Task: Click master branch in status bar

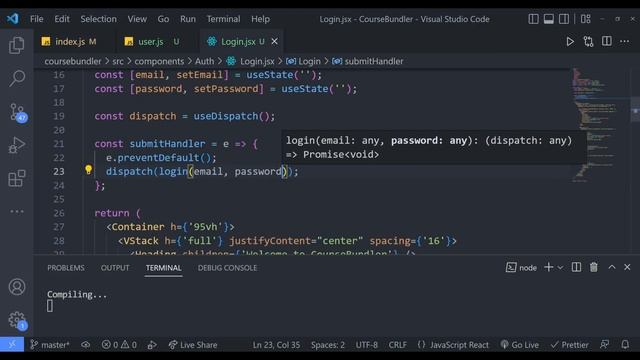Action: [x=50, y=345]
